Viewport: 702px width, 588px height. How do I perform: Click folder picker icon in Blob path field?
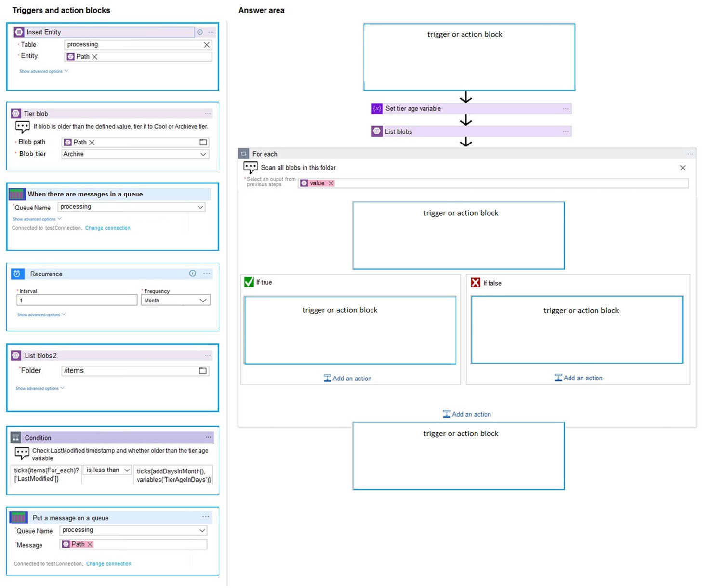pyautogui.click(x=203, y=142)
